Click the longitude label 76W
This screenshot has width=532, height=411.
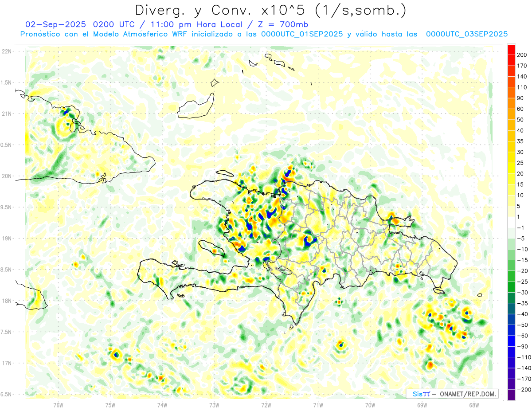click(58, 405)
